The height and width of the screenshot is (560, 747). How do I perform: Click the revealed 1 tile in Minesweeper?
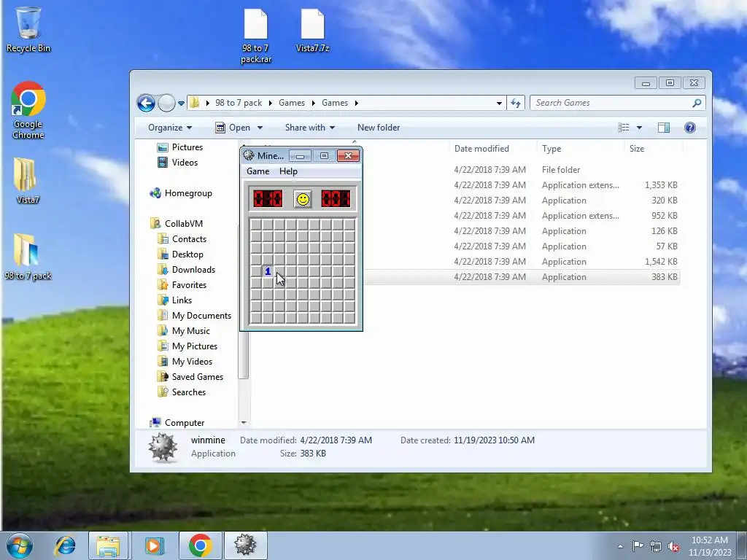pyautogui.click(x=268, y=271)
